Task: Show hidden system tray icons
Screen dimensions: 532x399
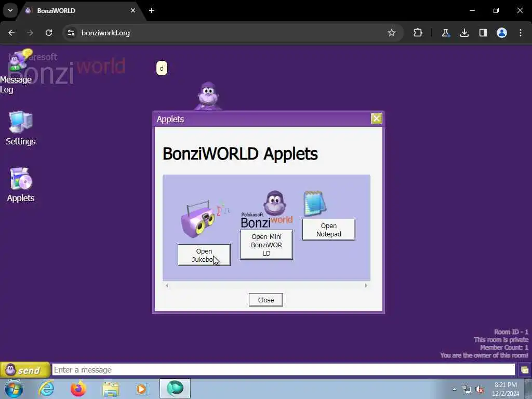Action: coord(454,389)
